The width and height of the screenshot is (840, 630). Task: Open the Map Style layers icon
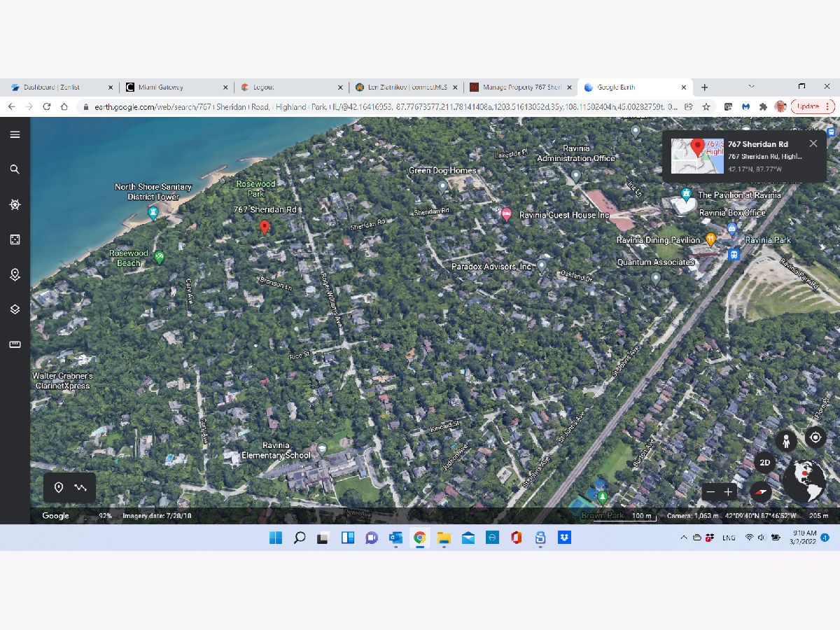pyautogui.click(x=15, y=309)
